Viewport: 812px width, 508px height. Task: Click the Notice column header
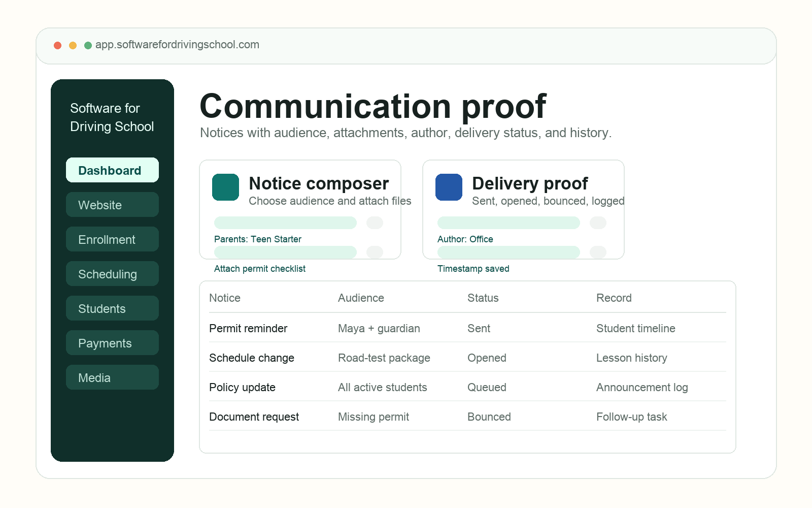[225, 298]
